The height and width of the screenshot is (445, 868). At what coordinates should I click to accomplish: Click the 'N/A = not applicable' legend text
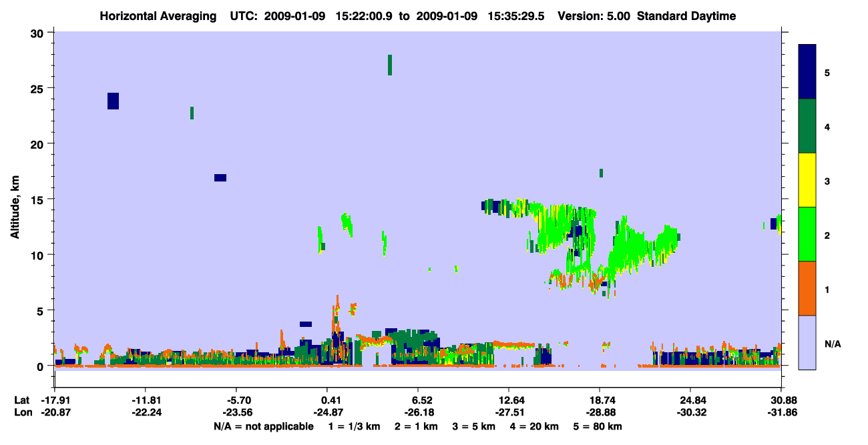pyautogui.click(x=263, y=426)
